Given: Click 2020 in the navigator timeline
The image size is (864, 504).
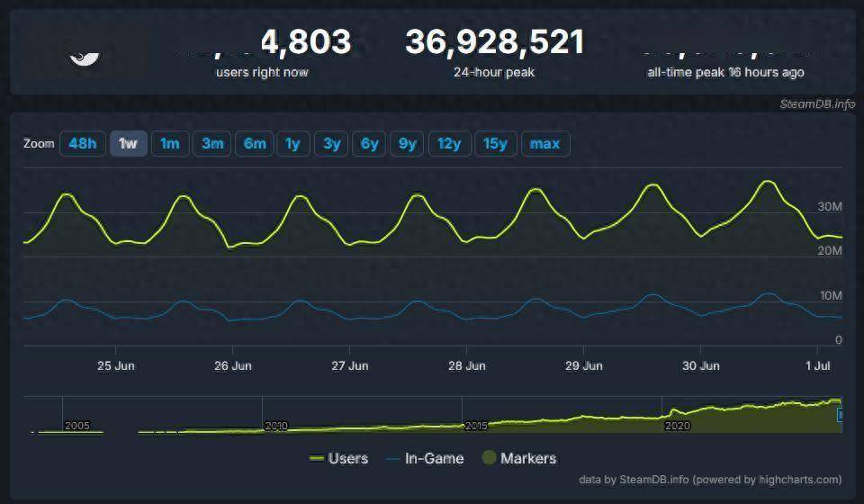Looking at the screenshot, I should [x=677, y=426].
